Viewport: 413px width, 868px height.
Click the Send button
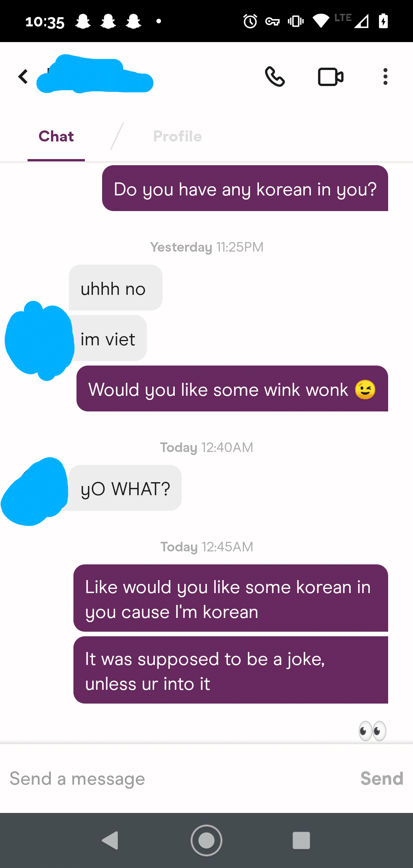point(382,779)
